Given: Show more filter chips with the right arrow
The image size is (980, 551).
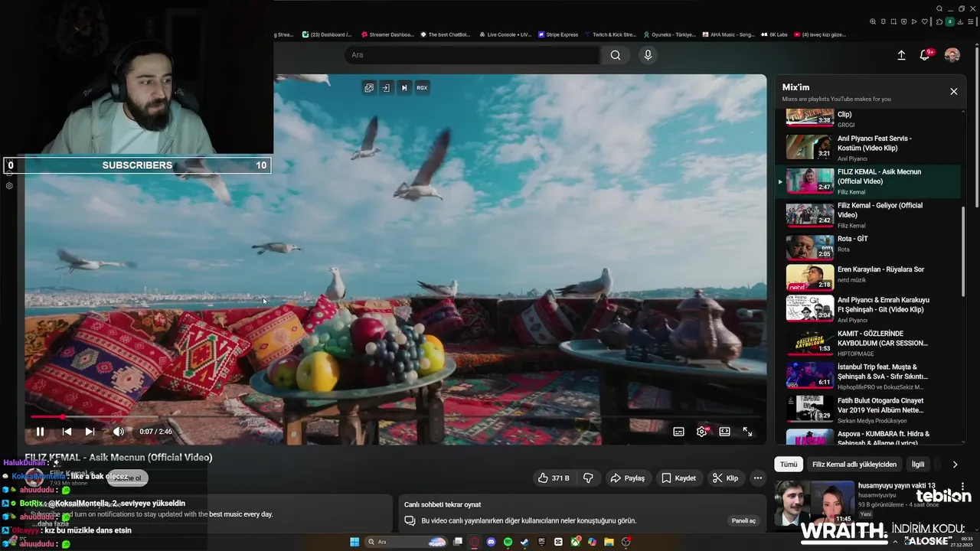Looking at the screenshot, I should point(955,465).
